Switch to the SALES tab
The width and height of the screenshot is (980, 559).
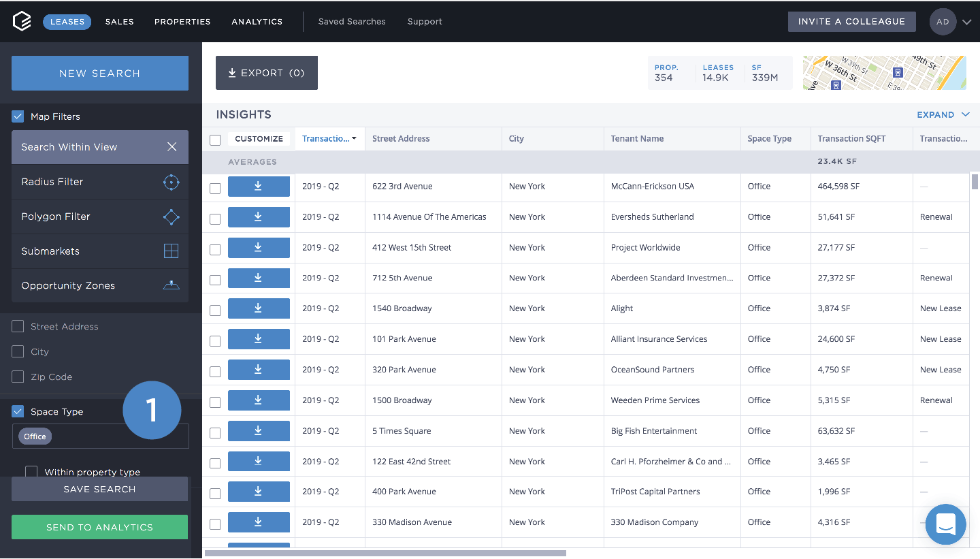(120, 21)
